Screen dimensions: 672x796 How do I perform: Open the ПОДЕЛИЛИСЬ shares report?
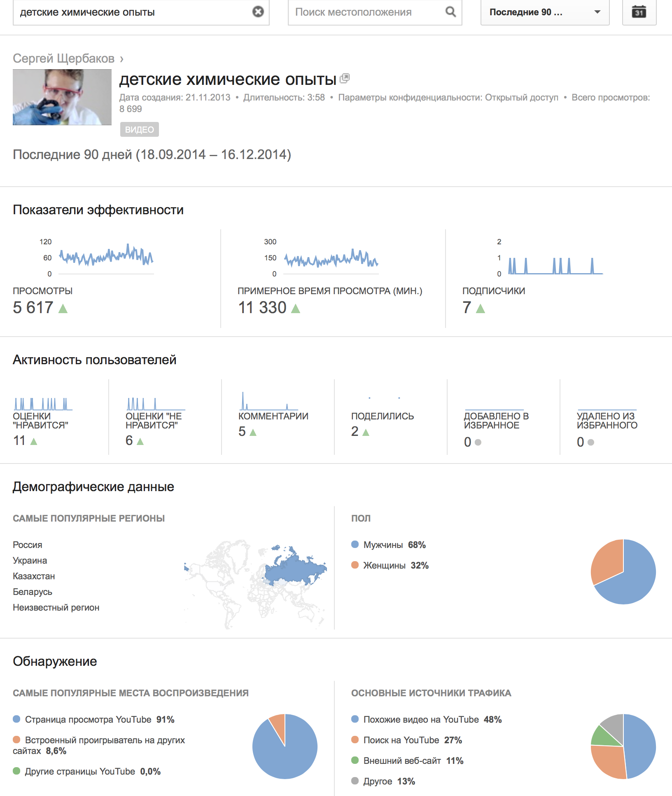pyautogui.click(x=383, y=416)
